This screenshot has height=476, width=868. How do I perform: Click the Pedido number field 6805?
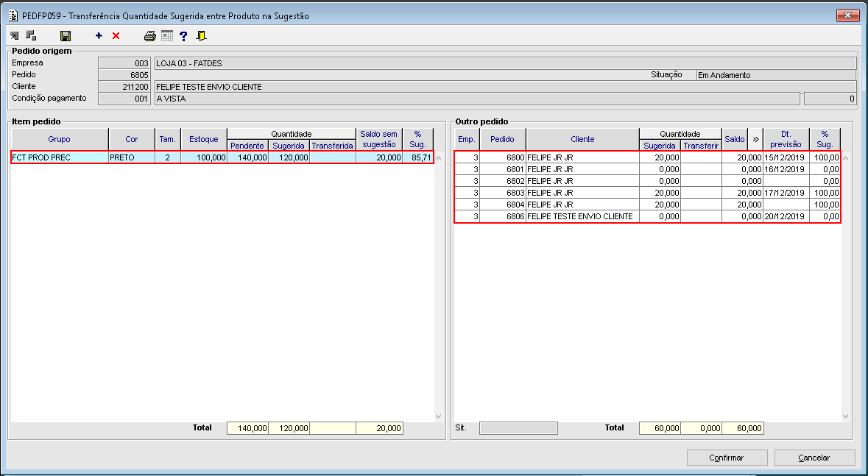[x=124, y=75]
